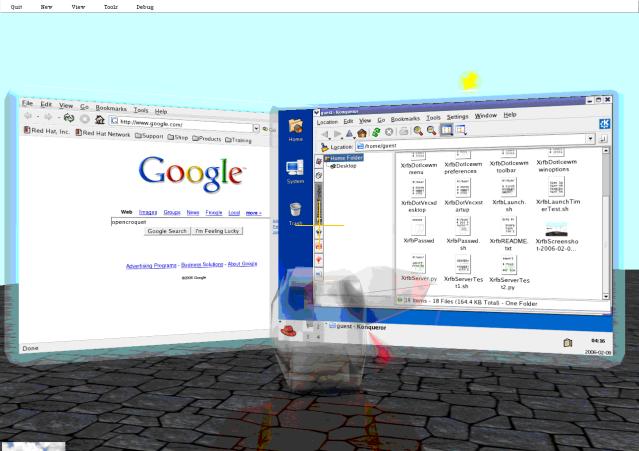Click the clipboard icon in the panel tray
Screen dimensions: 639x451
pos(568,343)
